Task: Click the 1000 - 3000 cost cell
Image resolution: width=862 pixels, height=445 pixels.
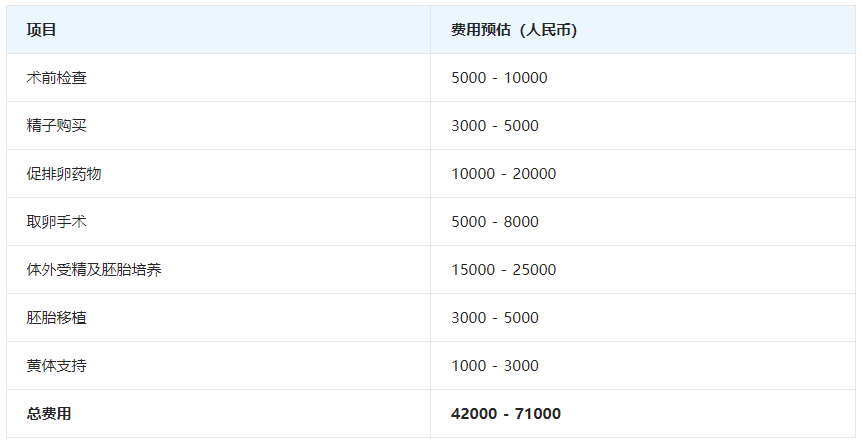Action: click(x=495, y=366)
